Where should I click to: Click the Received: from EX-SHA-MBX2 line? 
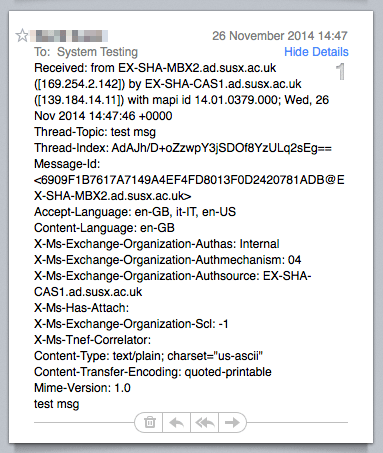155,68
